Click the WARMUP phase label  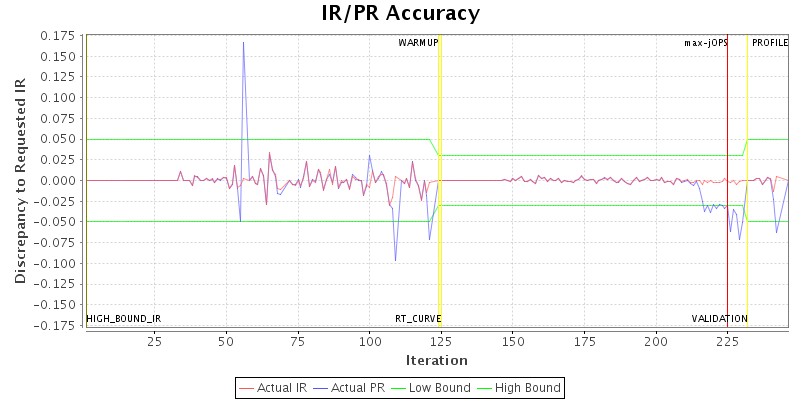[x=418, y=43]
